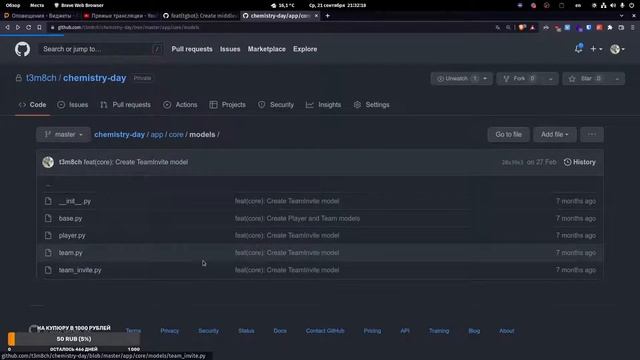Viewport: 640px width, 360px height.
Task: Open the extensions puzzle icon
Action: point(610,27)
